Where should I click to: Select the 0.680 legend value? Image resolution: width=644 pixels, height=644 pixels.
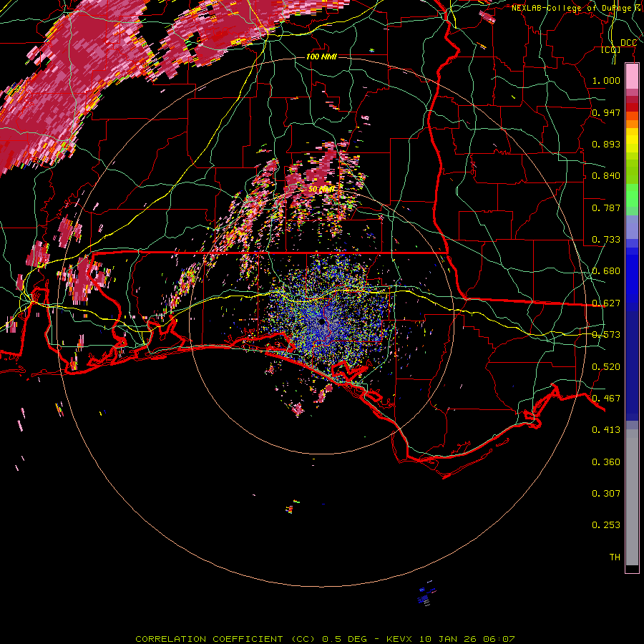click(x=606, y=271)
